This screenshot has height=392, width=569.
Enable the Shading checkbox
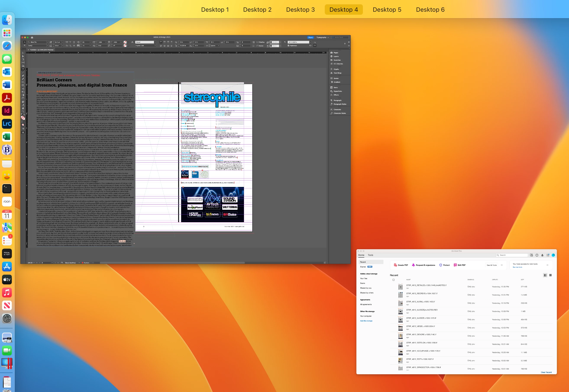click(x=258, y=42)
